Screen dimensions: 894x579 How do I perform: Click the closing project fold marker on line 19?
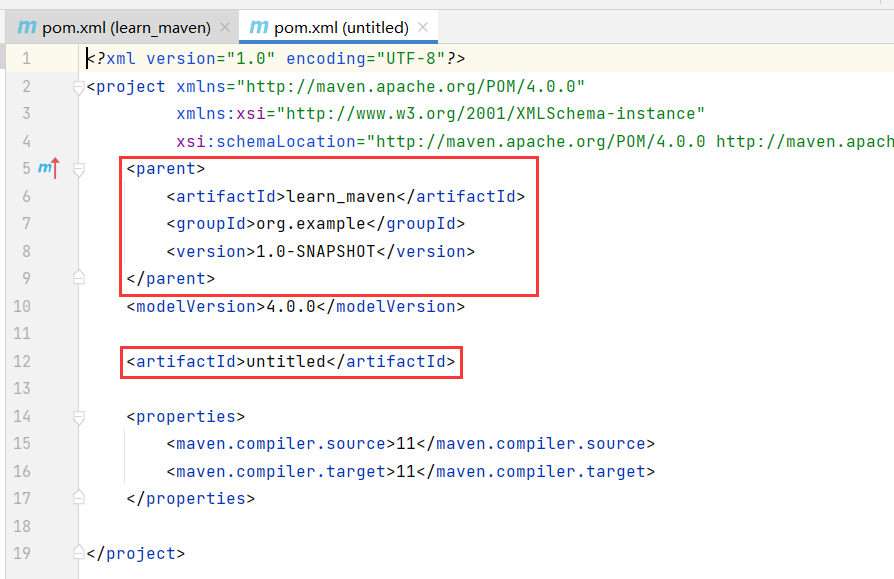point(79,553)
